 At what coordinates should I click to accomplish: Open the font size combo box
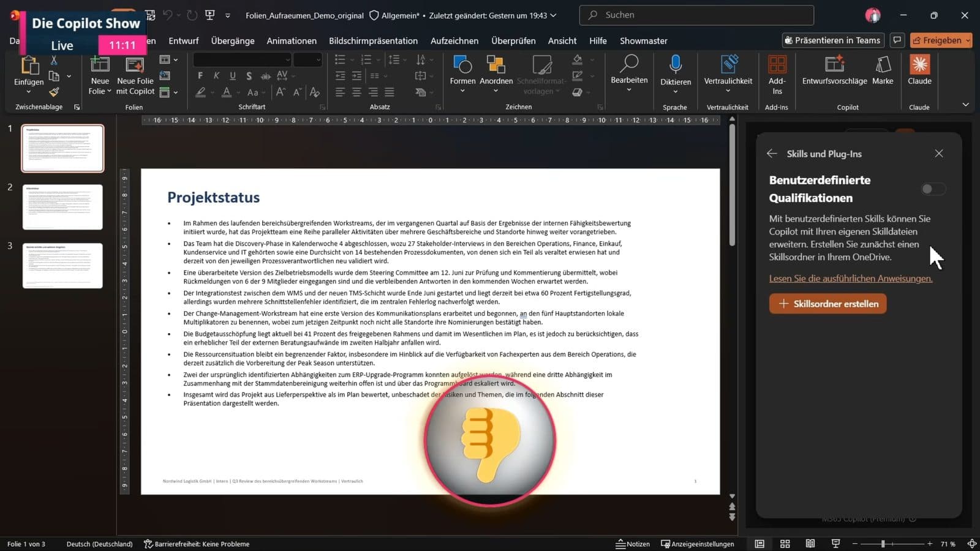(x=307, y=59)
